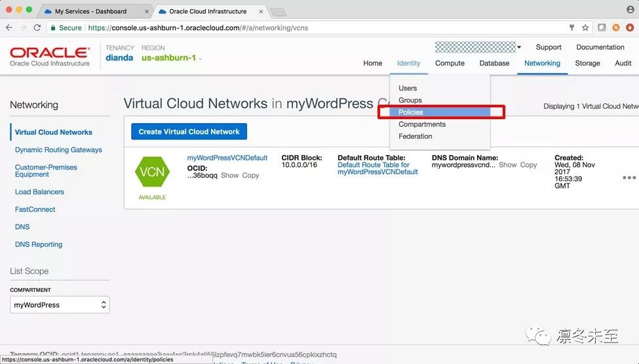Open Customer-Premises Equipment in sidebar
639x364 pixels.
[x=46, y=171]
